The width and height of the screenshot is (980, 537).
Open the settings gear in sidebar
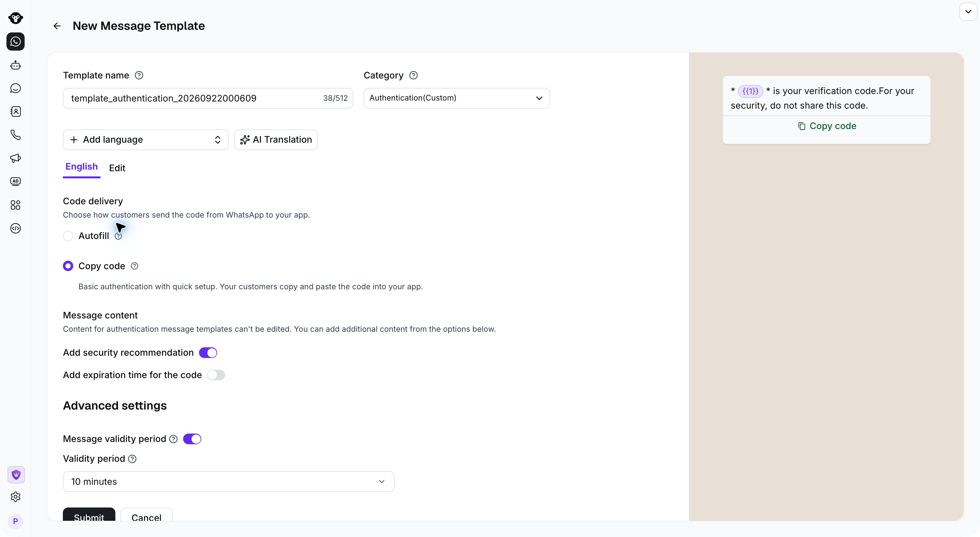click(x=16, y=497)
